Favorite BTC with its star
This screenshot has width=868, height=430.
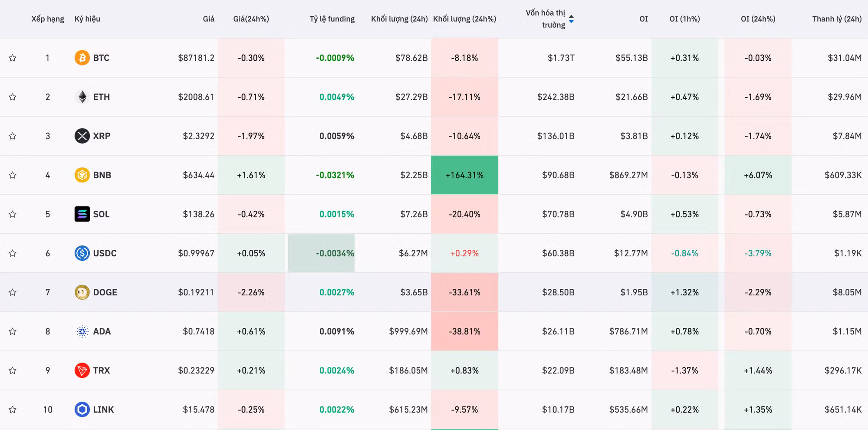click(13, 58)
